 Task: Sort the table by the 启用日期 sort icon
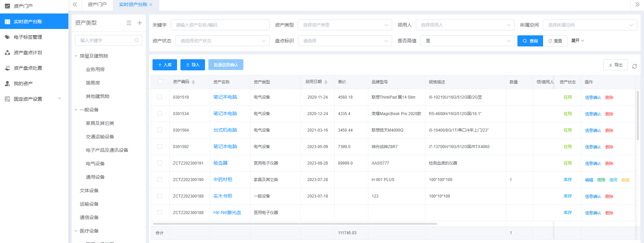326,82
